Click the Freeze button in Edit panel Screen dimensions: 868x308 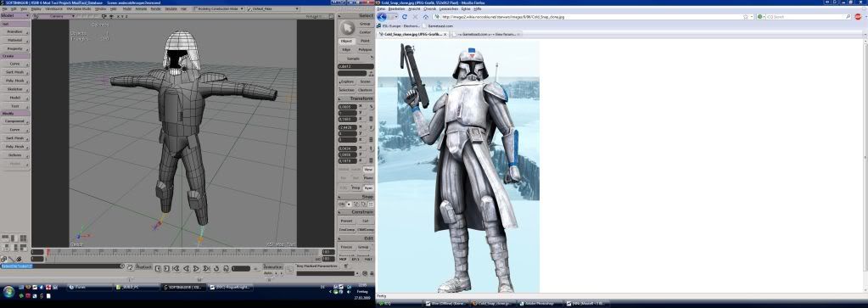click(x=346, y=247)
